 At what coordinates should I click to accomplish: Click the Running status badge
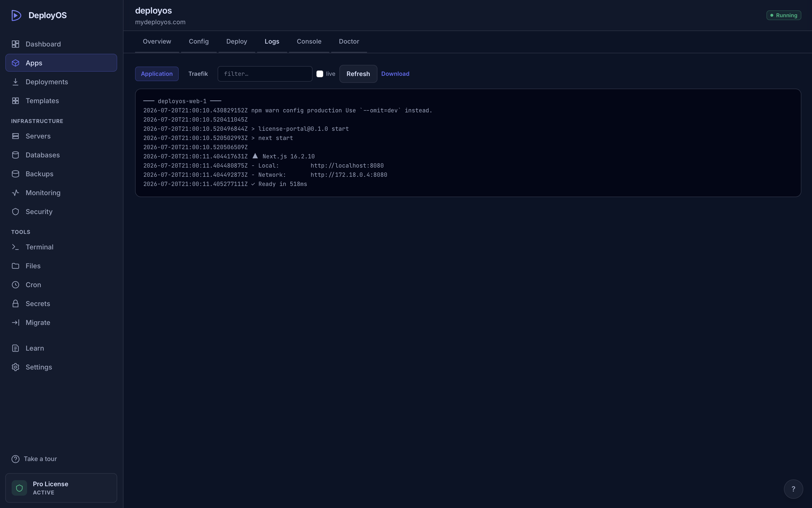click(783, 15)
